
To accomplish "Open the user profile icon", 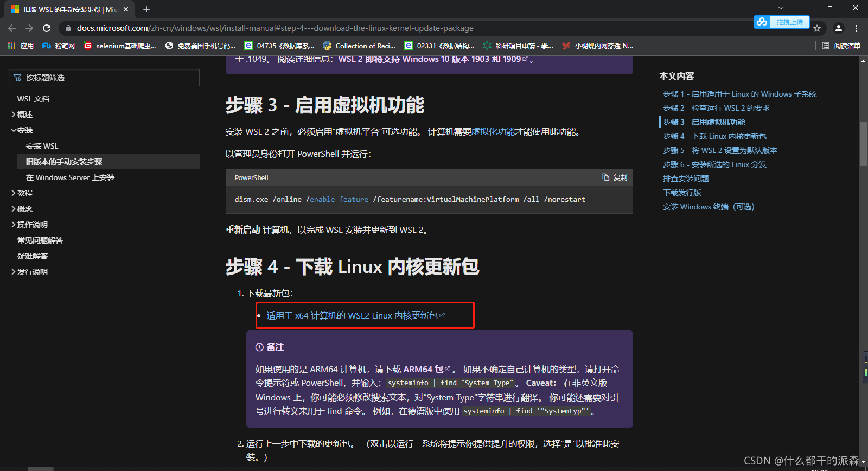I will pyautogui.click(x=839, y=28).
